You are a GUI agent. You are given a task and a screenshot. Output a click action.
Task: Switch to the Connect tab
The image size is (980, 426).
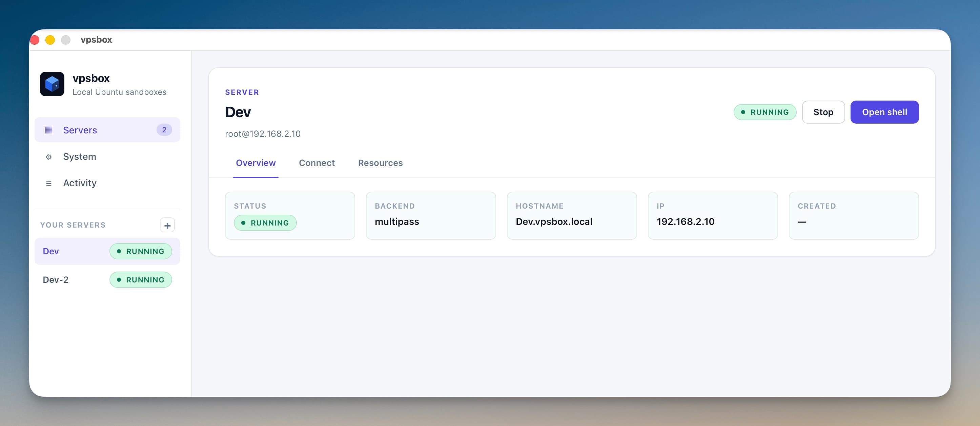click(x=317, y=163)
